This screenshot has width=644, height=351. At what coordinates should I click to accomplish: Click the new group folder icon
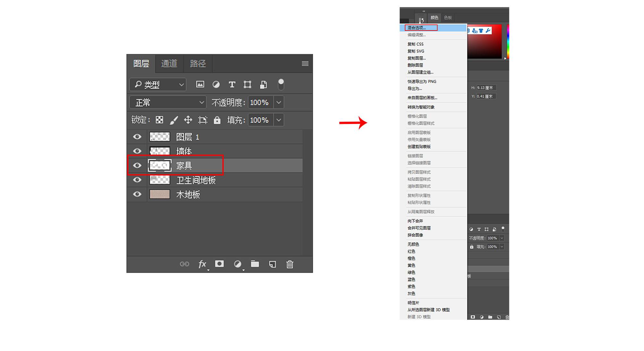click(x=255, y=264)
